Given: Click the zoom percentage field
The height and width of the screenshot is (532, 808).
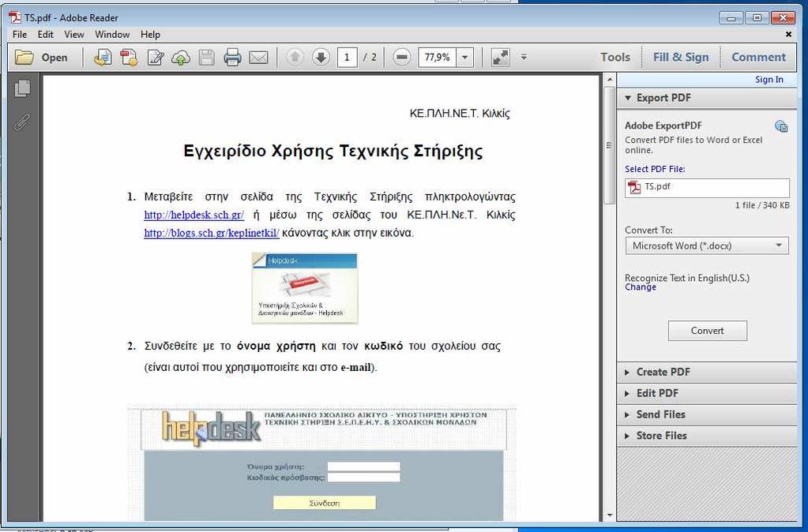Looking at the screenshot, I should tap(438, 57).
